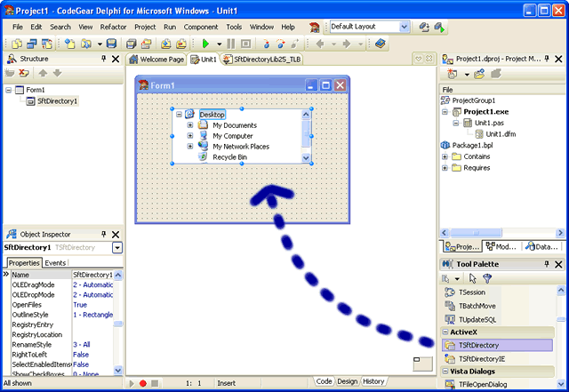
Task: Click the Help contents book icon
Action: pyautogui.click(x=381, y=44)
